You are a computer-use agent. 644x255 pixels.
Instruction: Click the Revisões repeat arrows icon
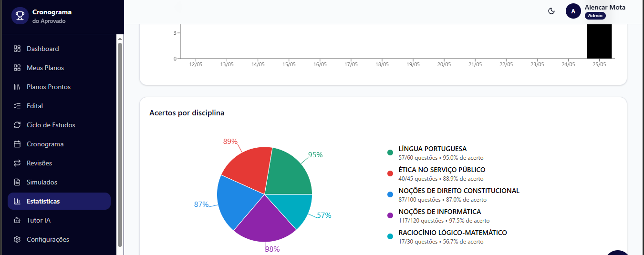[x=17, y=163]
